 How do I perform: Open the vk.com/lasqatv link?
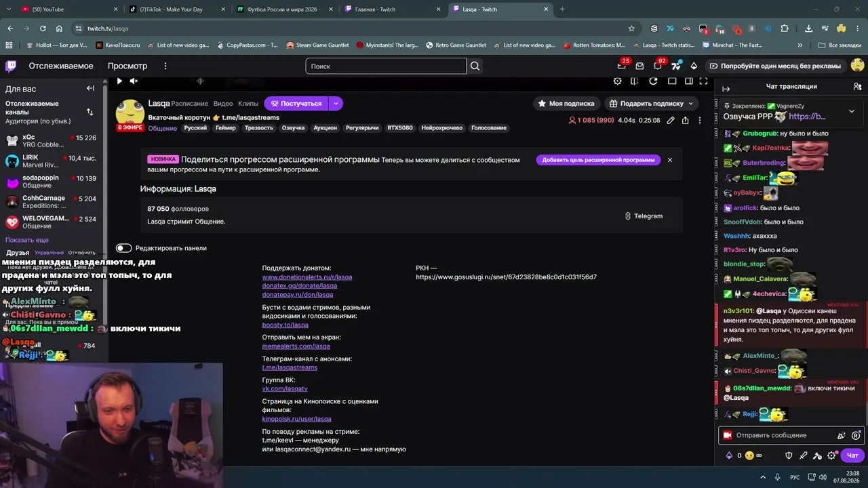coord(285,388)
